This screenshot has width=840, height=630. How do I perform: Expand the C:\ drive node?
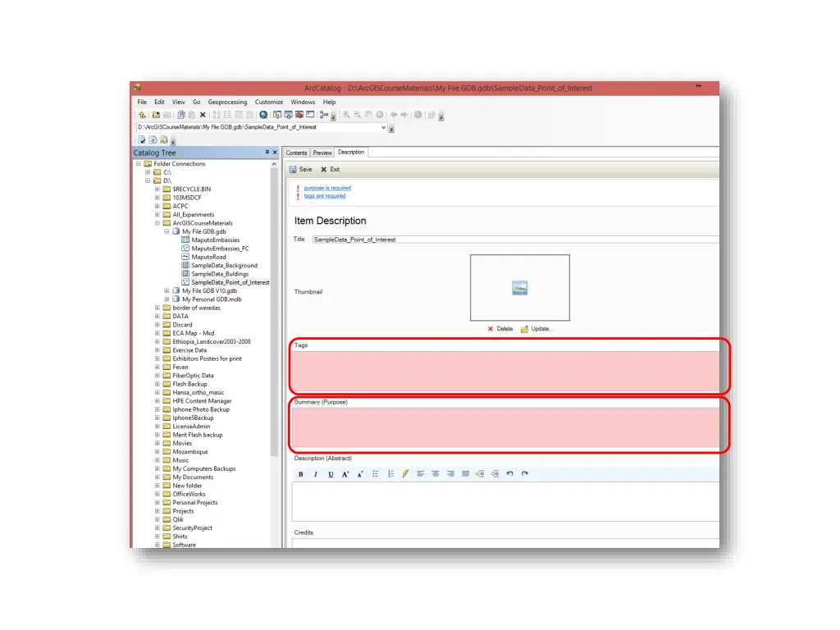pyautogui.click(x=148, y=172)
